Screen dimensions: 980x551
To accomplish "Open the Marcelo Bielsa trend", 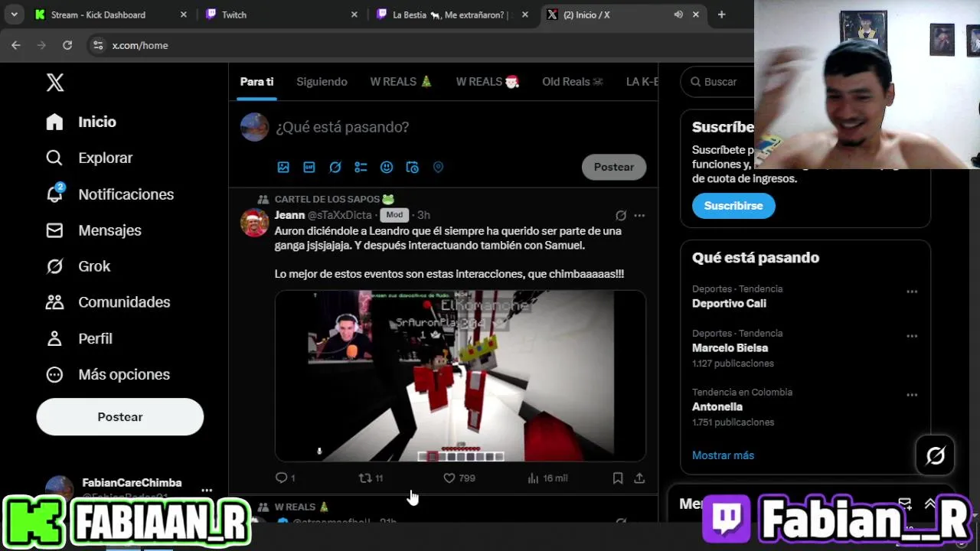I will click(730, 347).
